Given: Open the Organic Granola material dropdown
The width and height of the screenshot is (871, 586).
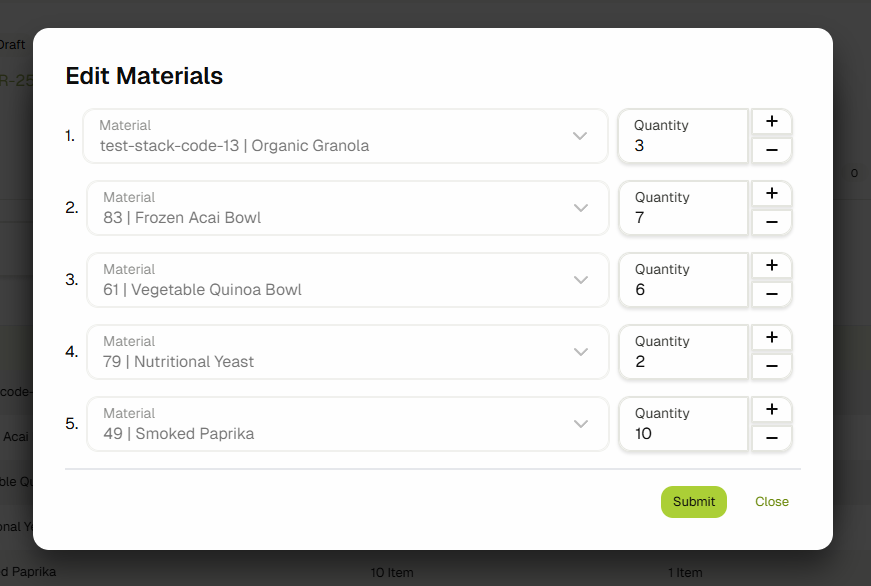Looking at the screenshot, I should 579,136.
